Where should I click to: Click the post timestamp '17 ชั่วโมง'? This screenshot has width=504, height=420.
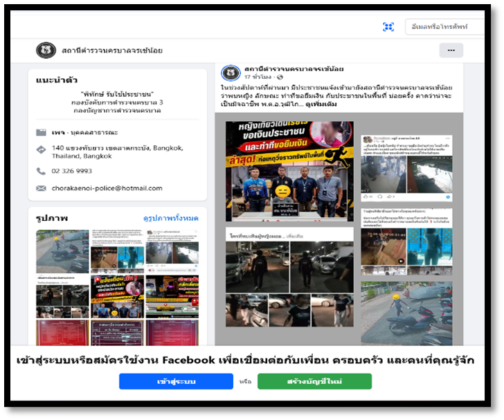[x=258, y=77]
